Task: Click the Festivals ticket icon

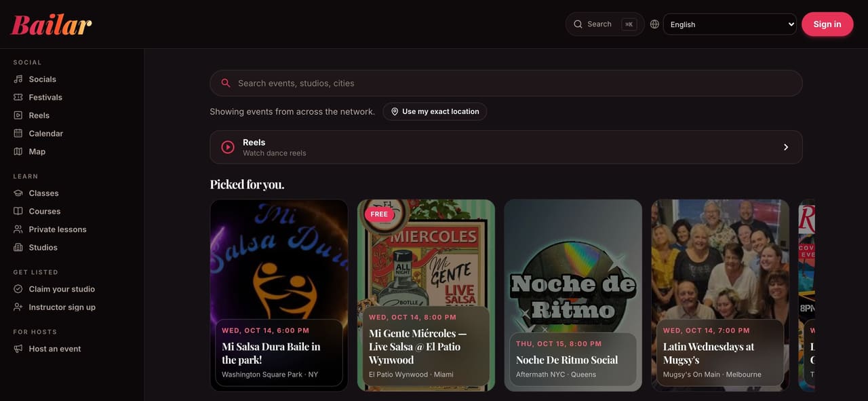Action: tap(18, 97)
